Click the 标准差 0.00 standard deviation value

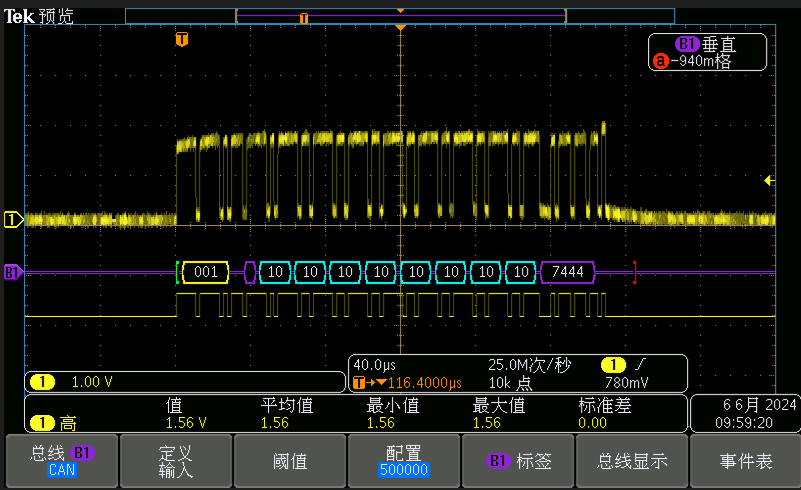pyautogui.click(x=593, y=423)
